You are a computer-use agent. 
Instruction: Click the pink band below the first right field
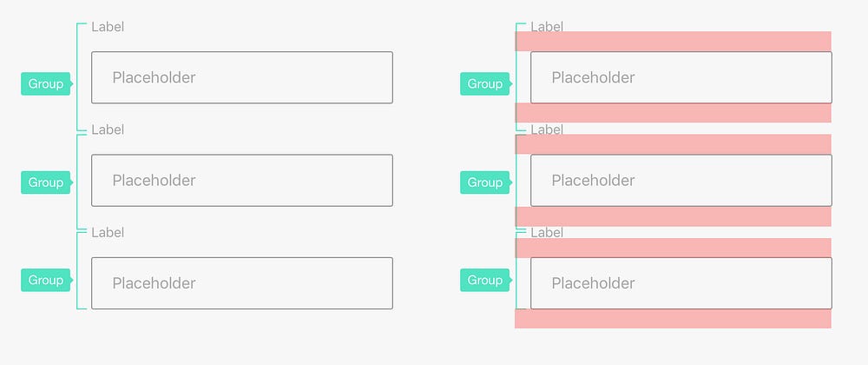point(673,113)
